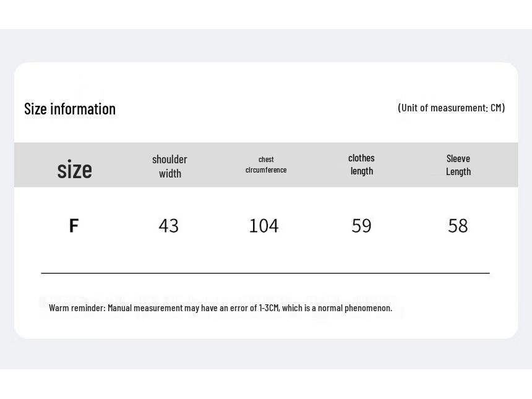Click the sleeve length value 58
This screenshot has width=532, height=399.
tap(458, 226)
